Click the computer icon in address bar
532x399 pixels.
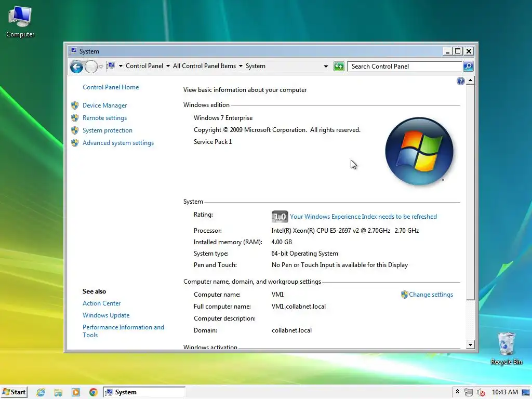[111, 66]
